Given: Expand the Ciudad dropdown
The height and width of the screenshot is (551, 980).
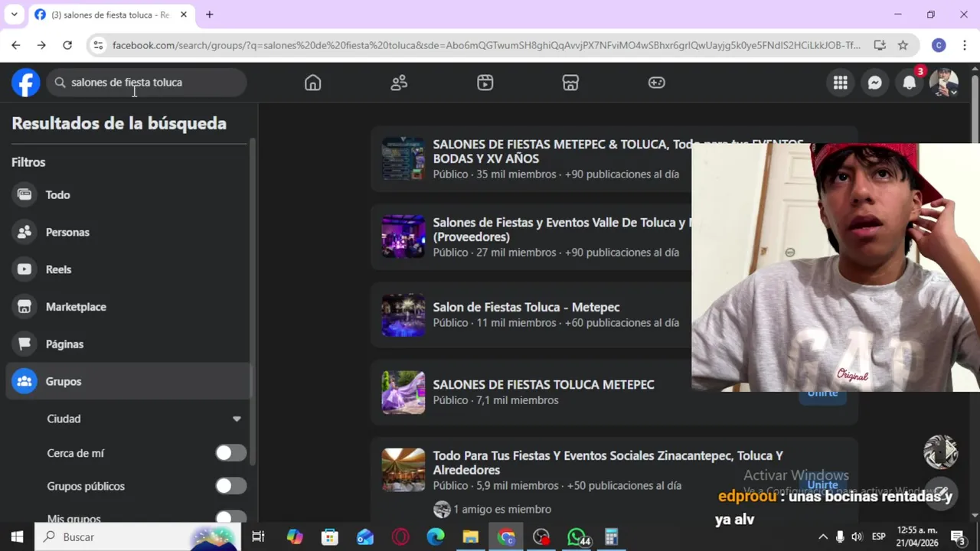Looking at the screenshot, I should pos(145,419).
